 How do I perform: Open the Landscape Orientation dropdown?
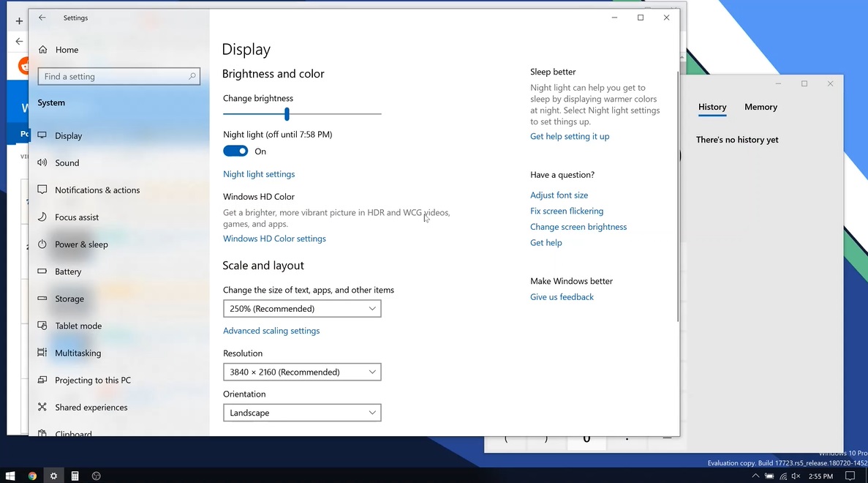[x=302, y=413]
